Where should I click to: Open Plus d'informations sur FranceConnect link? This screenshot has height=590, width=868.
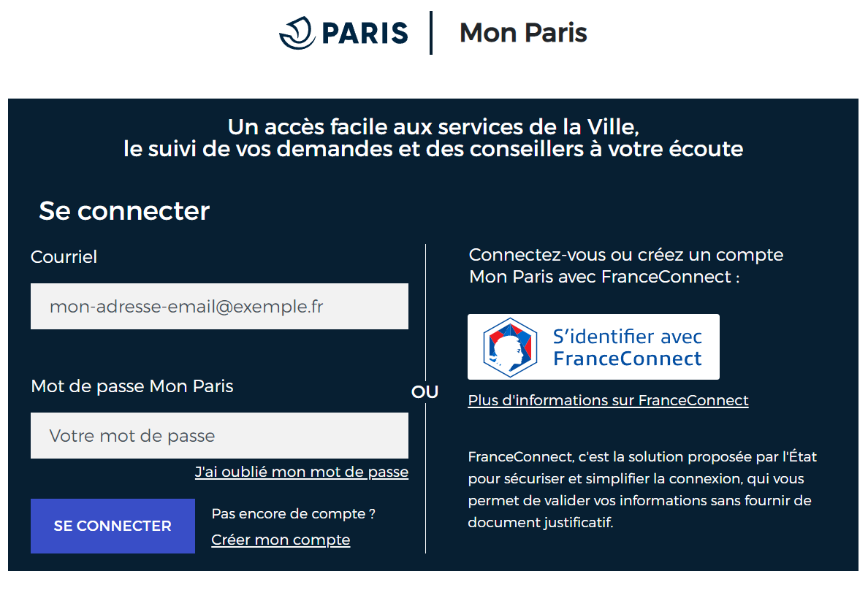pos(608,400)
